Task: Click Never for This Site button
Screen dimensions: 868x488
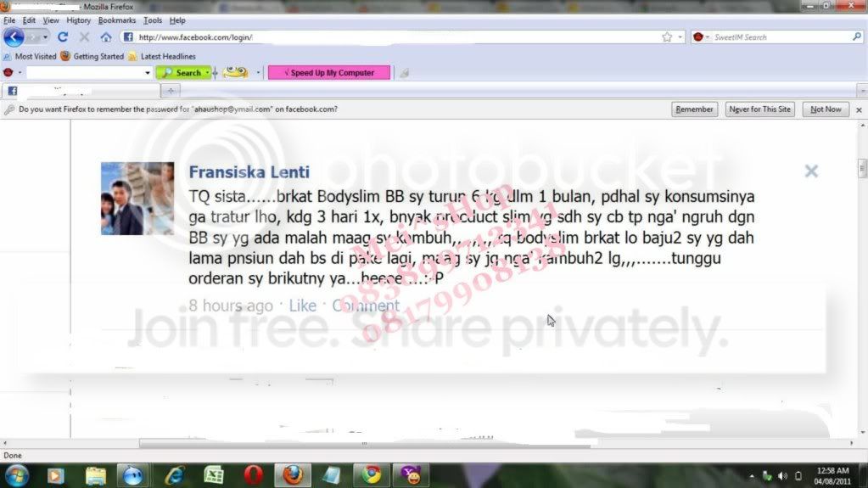Action: point(760,109)
